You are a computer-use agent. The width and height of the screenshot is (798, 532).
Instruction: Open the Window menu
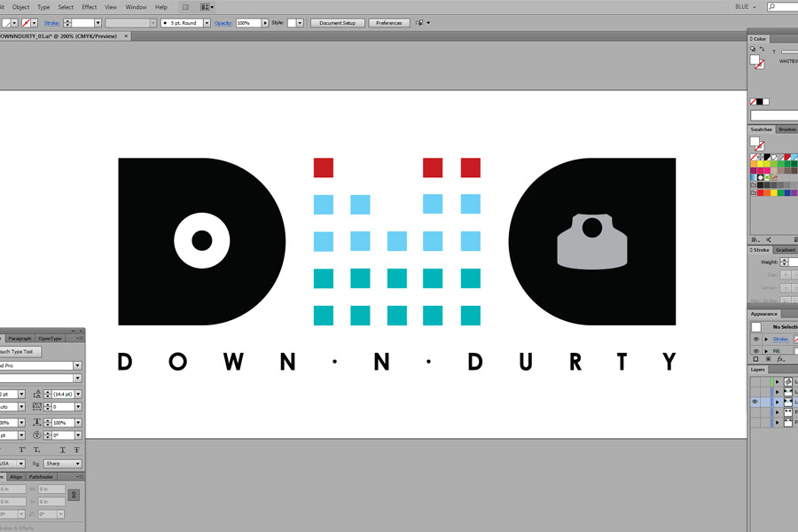(136, 7)
